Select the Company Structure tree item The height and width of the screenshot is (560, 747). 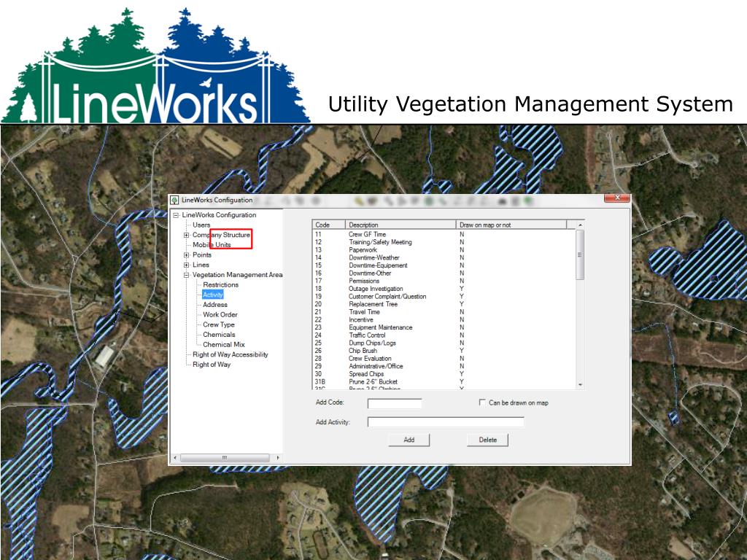[221, 235]
